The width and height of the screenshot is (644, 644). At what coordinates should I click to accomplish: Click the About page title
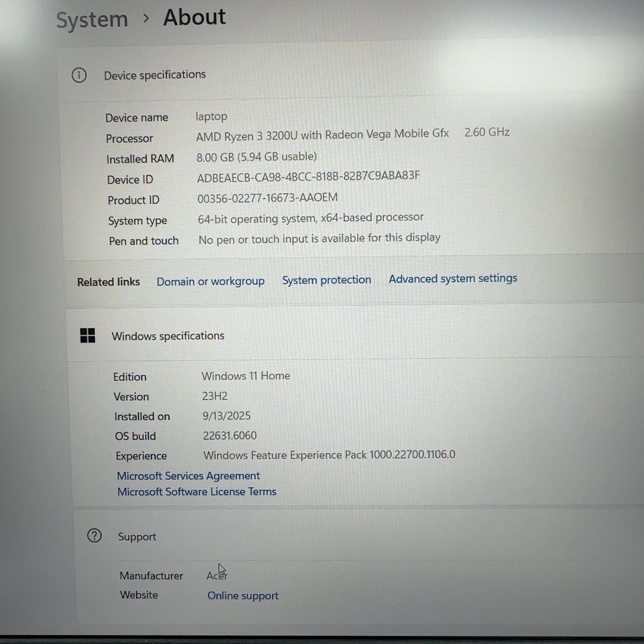pos(194,18)
